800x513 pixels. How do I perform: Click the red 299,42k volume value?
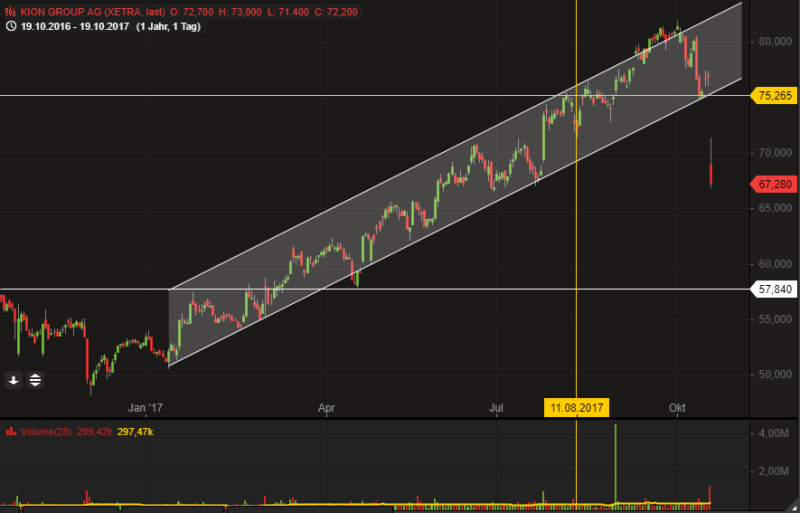[x=95, y=432]
